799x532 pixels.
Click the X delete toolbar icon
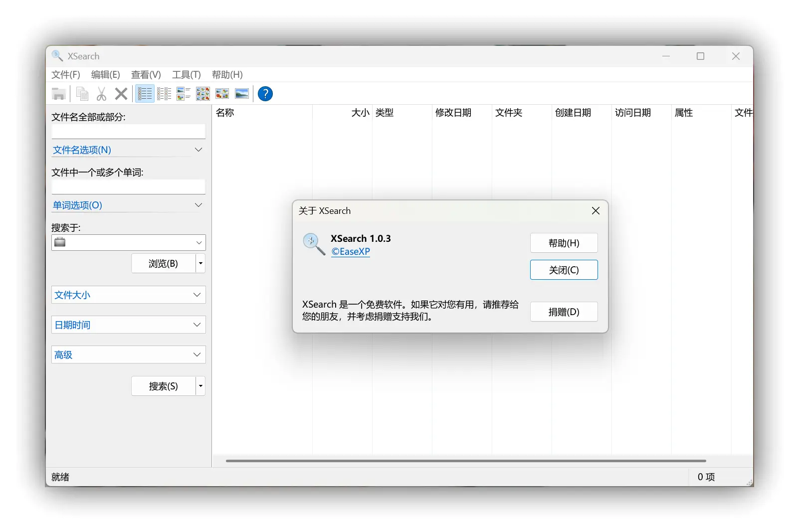click(x=121, y=94)
